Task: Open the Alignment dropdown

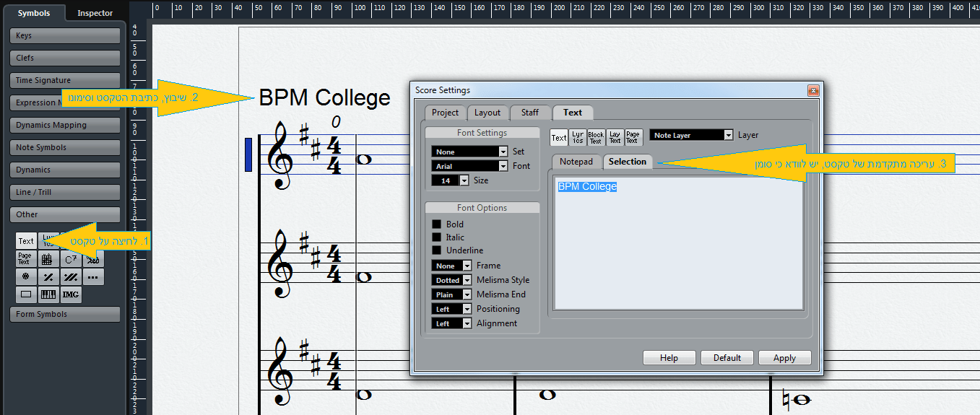Action: coord(452,323)
